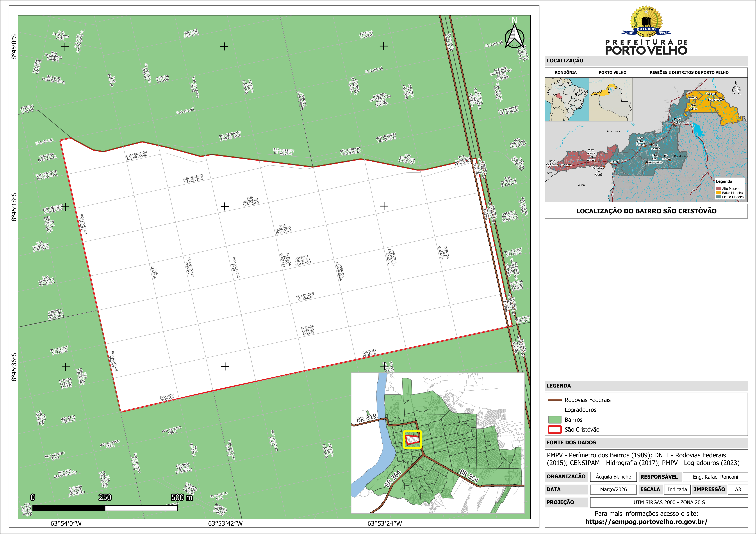Click the Rodovias Federais brown line symbol
The height and width of the screenshot is (534, 756).
(x=555, y=400)
